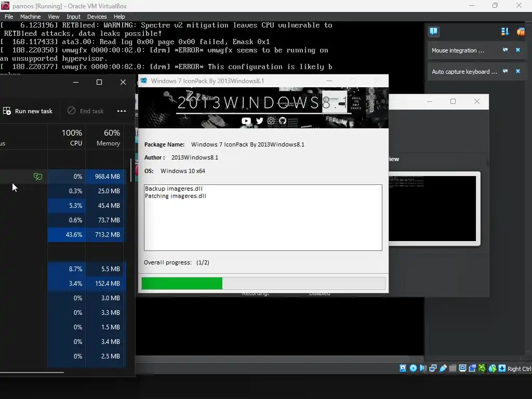
Task: Open the Auto capture keyboard notification
Action: click(x=464, y=72)
